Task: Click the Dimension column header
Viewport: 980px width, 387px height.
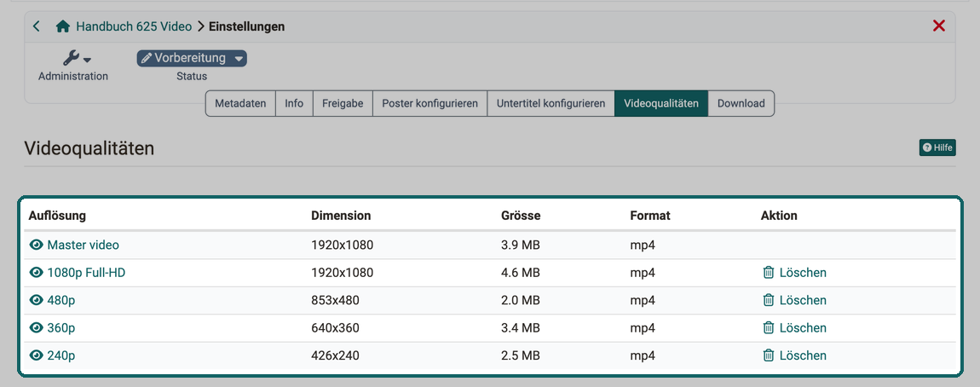Action: pyautogui.click(x=341, y=216)
